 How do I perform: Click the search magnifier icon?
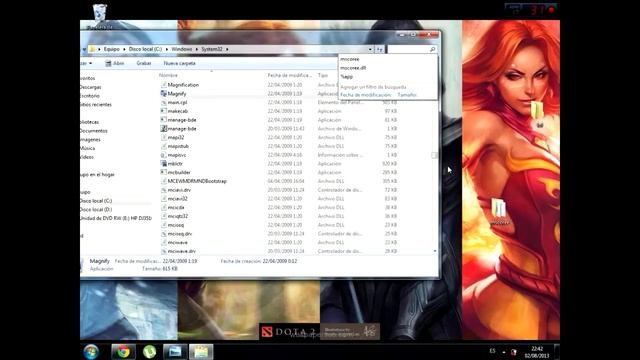432,49
